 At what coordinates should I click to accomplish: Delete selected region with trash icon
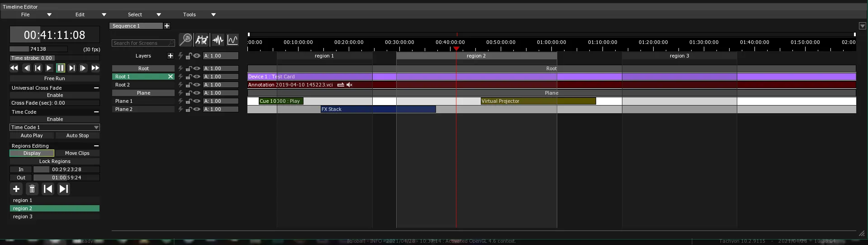[32, 189]
